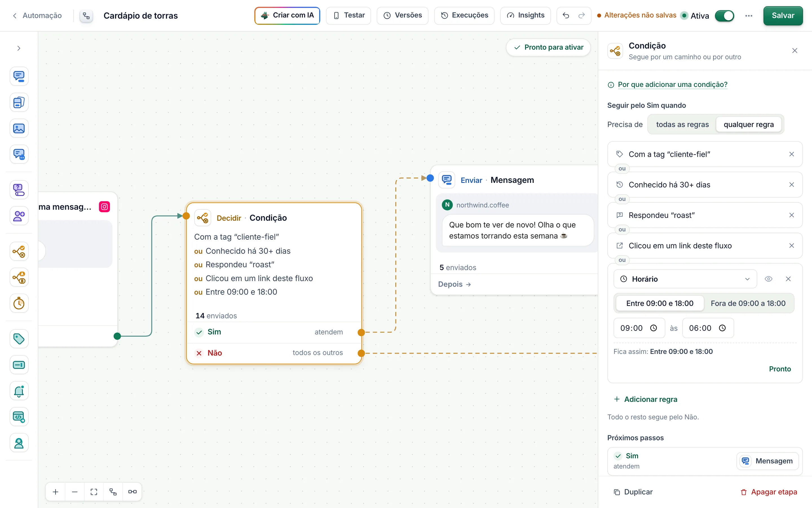Open the Horário rule type dropdown
812x508 pixels.
(685, 279)
